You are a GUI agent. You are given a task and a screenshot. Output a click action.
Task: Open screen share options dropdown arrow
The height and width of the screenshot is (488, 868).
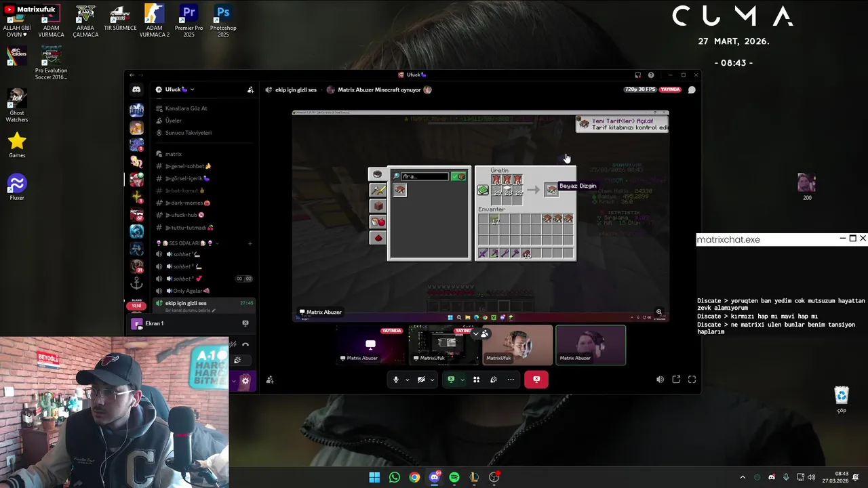[x=462, y=380]
